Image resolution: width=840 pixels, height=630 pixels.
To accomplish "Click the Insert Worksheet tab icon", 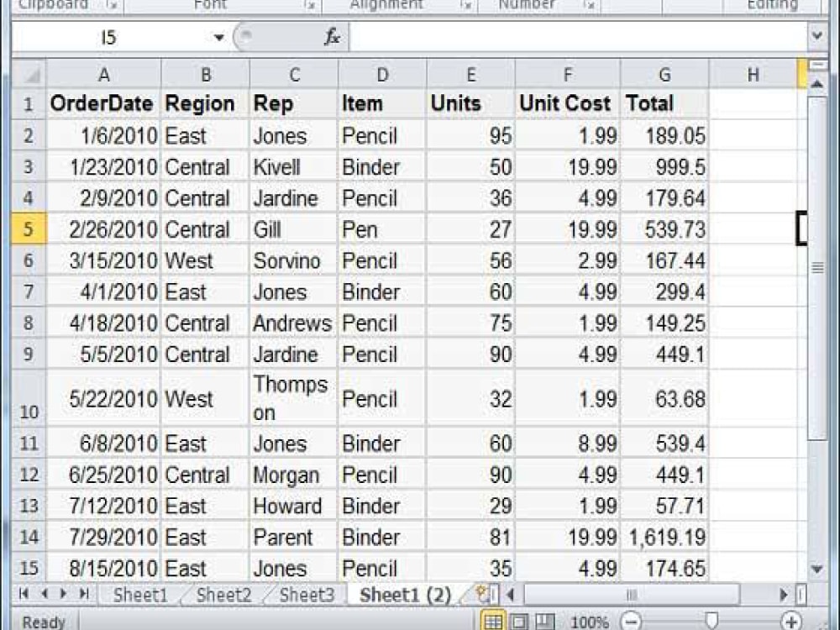I will (481, 594).
